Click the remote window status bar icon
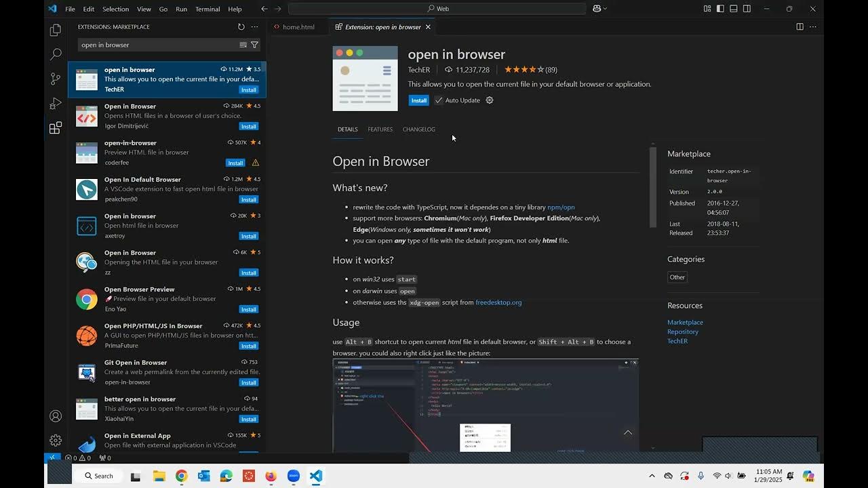 53,457
